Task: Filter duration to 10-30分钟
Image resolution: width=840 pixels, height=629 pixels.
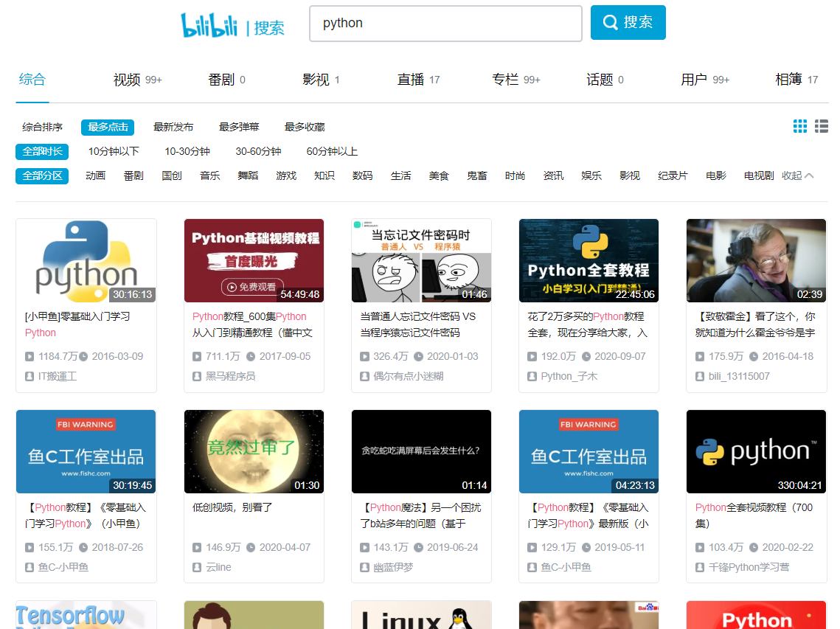Action: [187, 152]
